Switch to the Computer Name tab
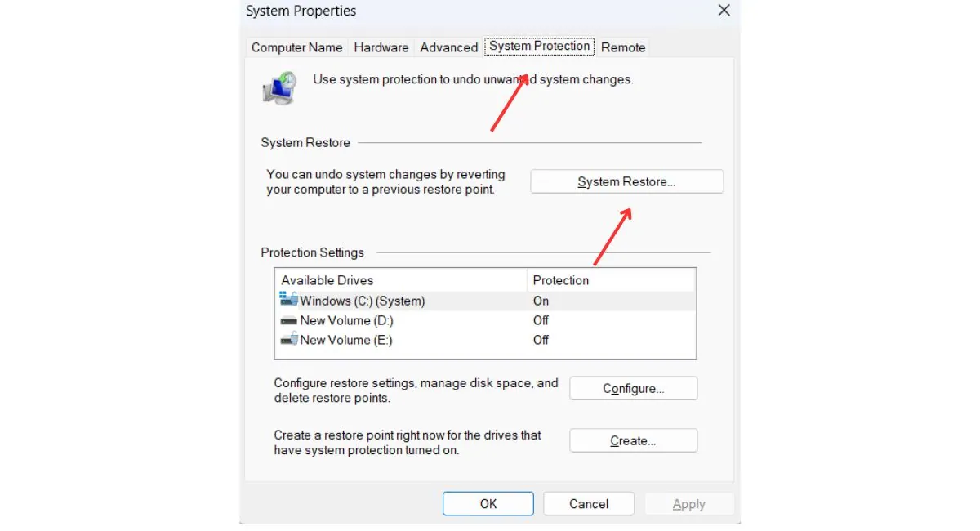The width and height of the screenshot is (980, 531). tap(297, 47)
